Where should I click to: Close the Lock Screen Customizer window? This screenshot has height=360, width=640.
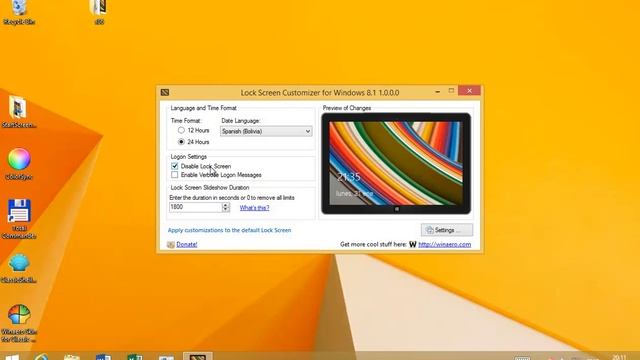[x=469, y=91]
